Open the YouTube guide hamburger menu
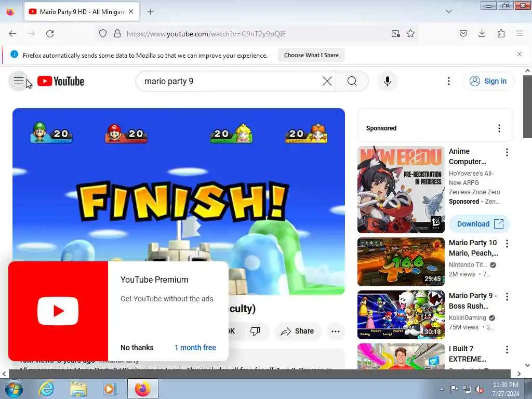 18,81
